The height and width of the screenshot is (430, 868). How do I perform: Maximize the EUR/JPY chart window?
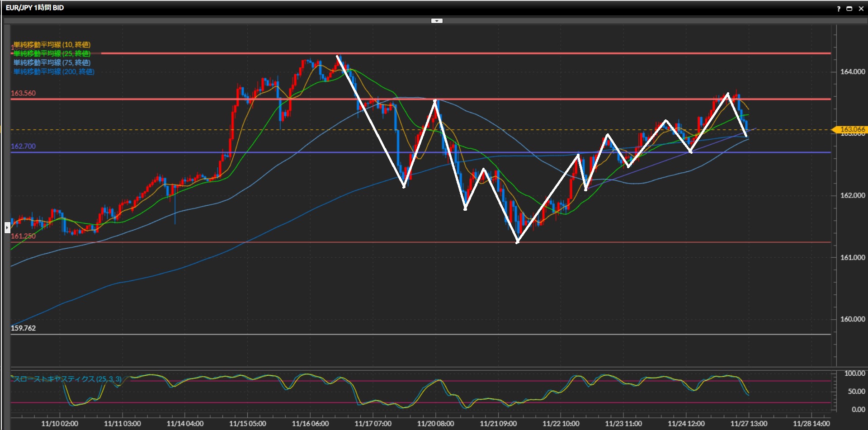point(849,9)
